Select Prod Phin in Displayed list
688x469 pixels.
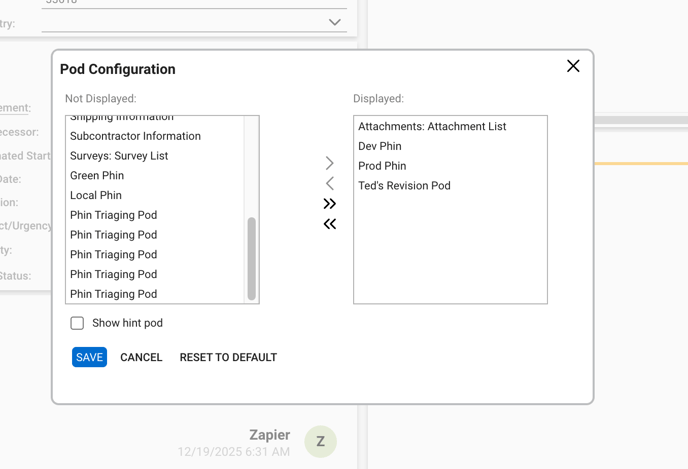tap(382, 166)
